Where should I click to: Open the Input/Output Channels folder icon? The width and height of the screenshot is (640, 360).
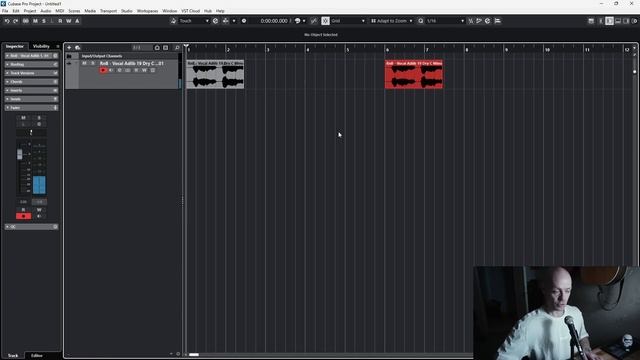click(69, 56)
